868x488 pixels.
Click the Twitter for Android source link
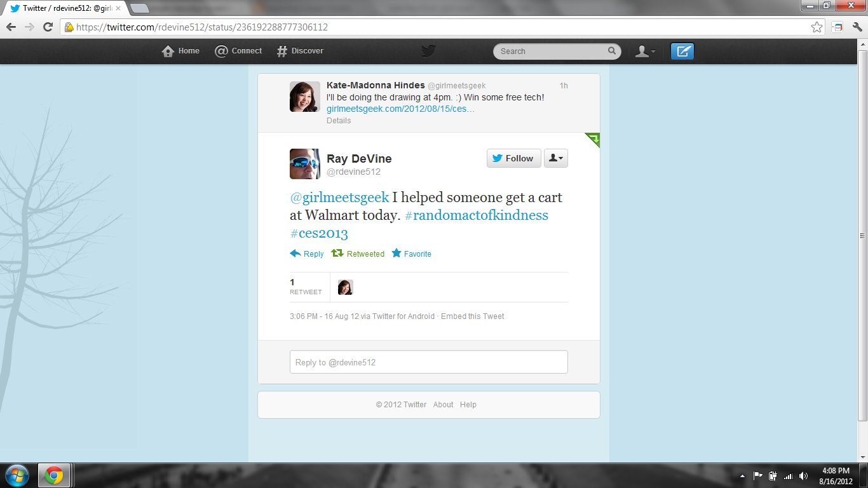click(x=403, y=316)
